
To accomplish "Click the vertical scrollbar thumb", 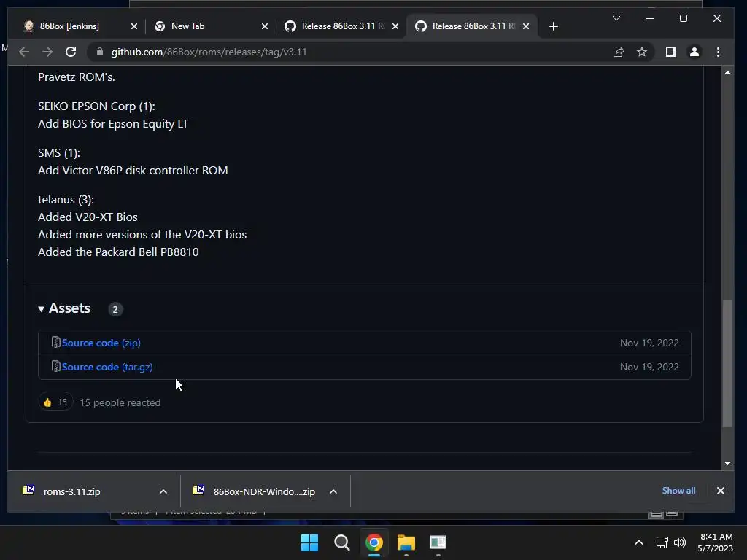I will (x=727, y=364).
